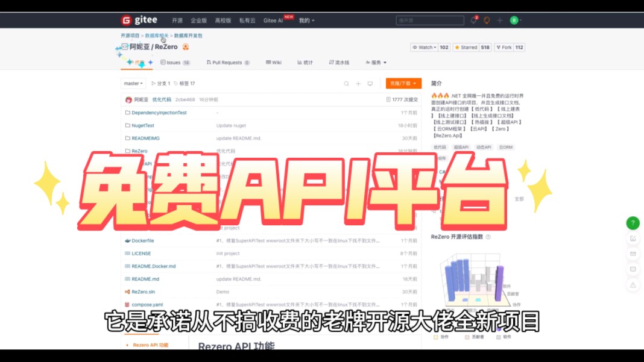Expand the Watch dropdown button
Image resolution: width=644 pixels, height=362 pixels.
[x=424, y=48]
